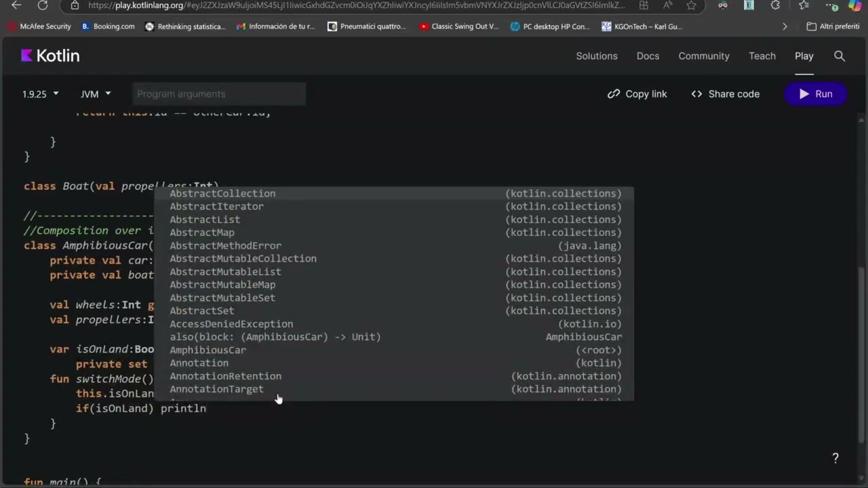Reload the Kotlin Playground page
Image resolution: width=868 pixels, height=488 pixels.
pos(42,5)
